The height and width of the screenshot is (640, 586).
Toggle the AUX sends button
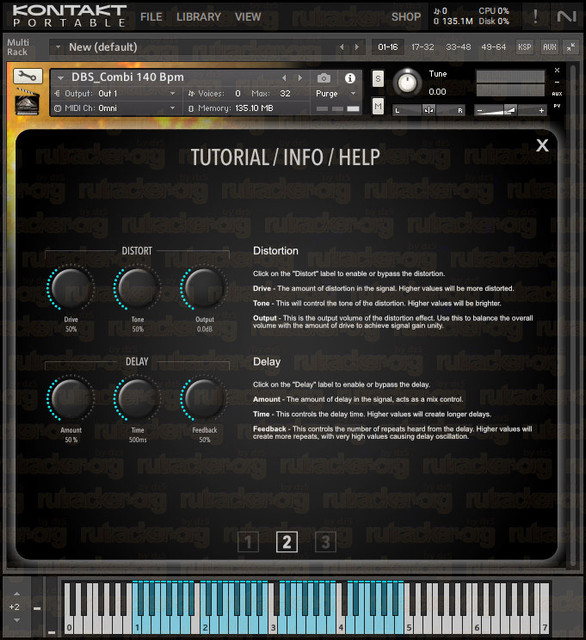tap(549, 47)
